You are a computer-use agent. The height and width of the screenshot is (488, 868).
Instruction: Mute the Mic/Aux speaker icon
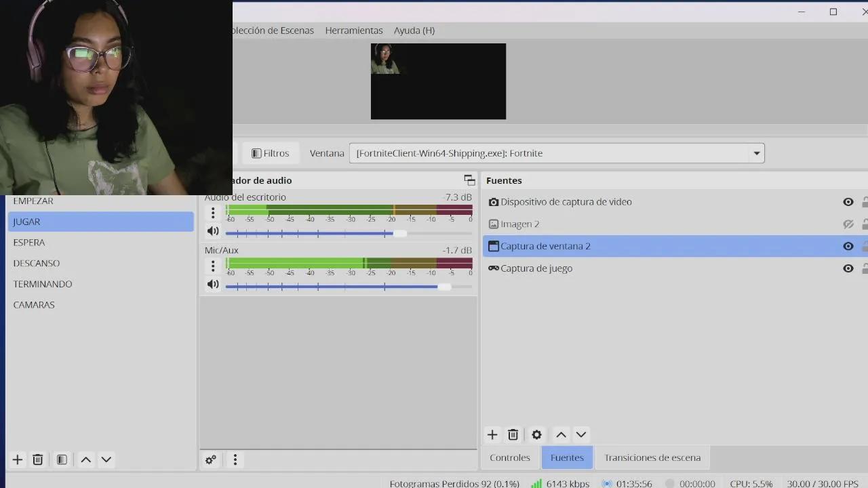click(x=213, y=285)
